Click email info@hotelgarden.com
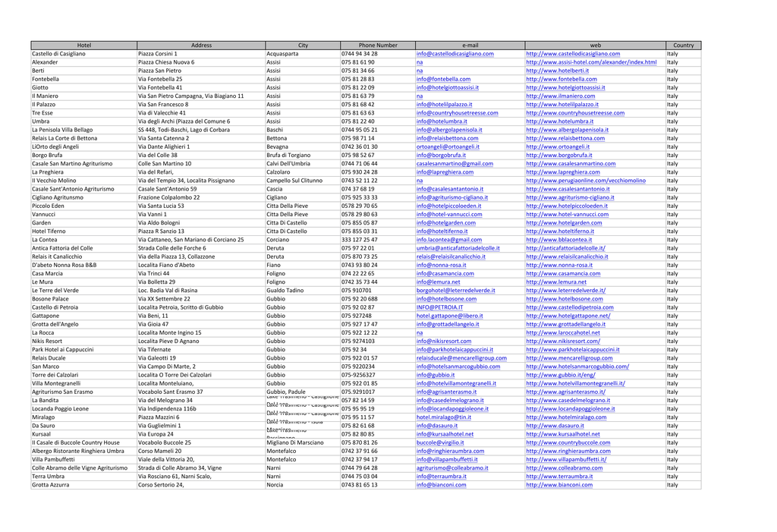 coord(446,222)
